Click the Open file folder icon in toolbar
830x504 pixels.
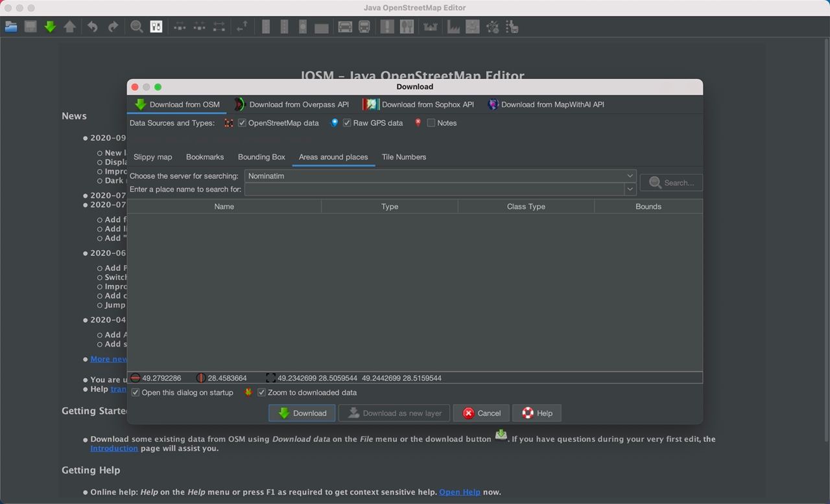click(11, 27)
